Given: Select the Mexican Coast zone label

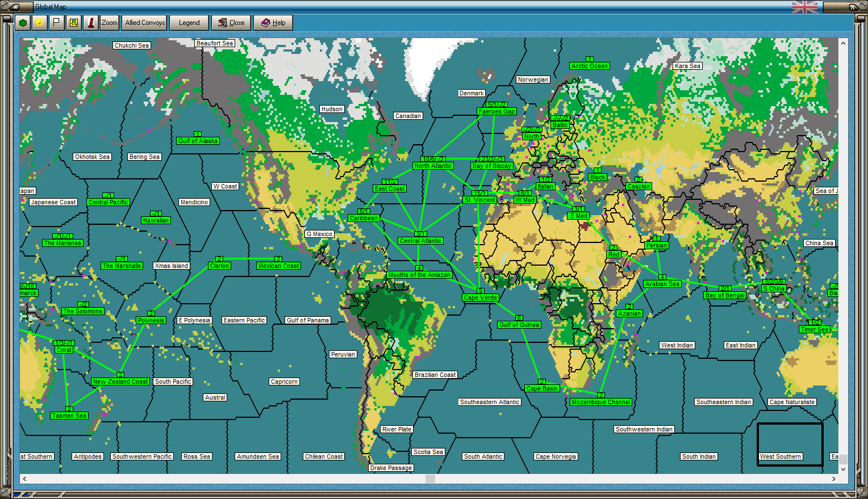Looking at the screenshot, I should tap(278, 266).
